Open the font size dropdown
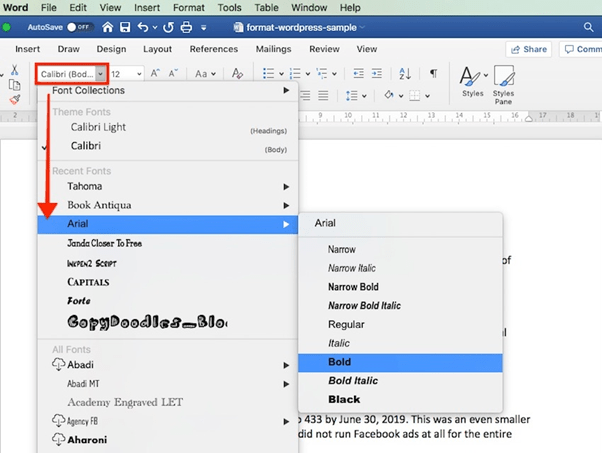This screenshot has height=453, width=602. click(x=139, y=74)
